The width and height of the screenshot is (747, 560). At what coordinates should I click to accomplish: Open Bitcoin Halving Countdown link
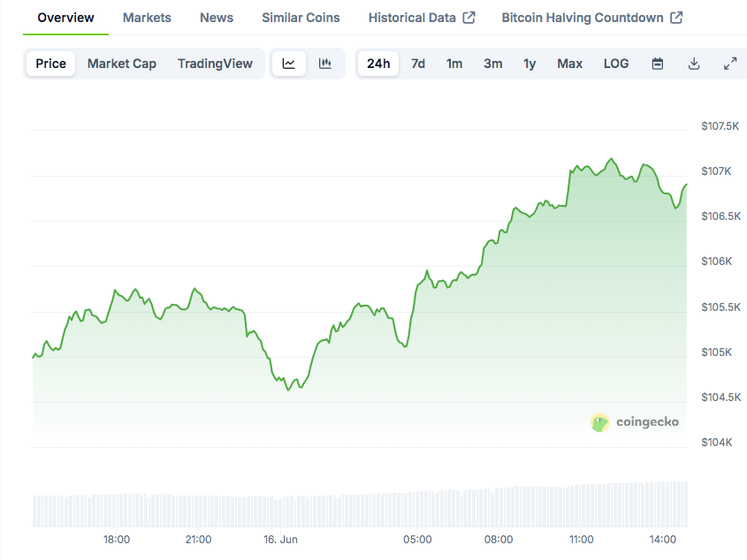(591, 18)
